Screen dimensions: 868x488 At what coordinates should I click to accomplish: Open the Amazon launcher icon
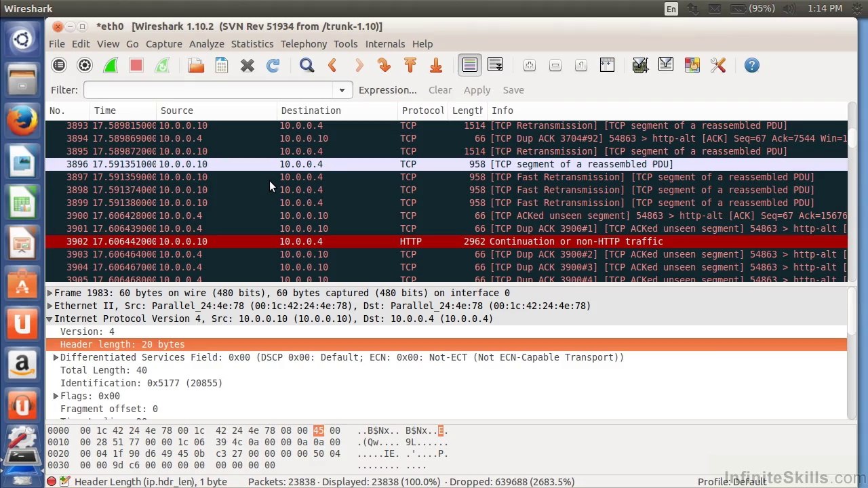pos(22,365)
